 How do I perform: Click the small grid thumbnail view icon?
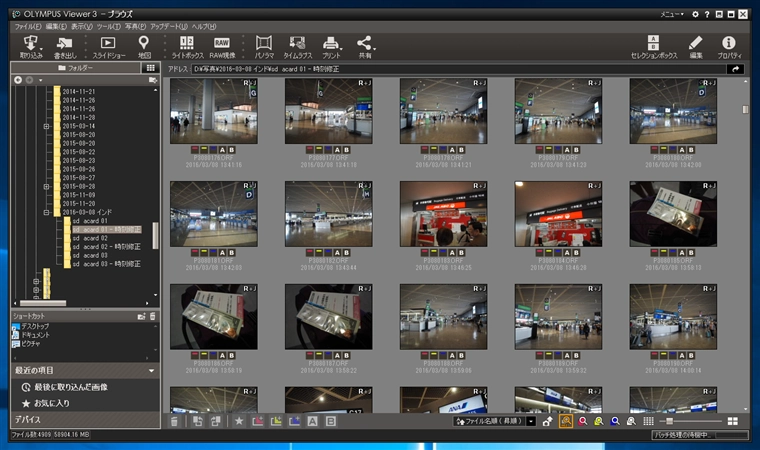(648, 421)
